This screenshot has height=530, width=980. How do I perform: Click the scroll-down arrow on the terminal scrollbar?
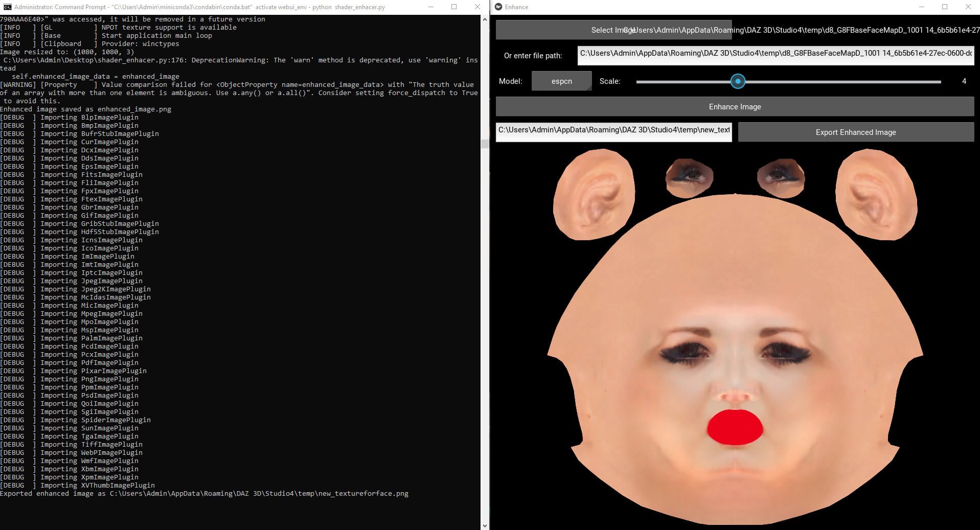pyautogui.click(x=484, y=524)
